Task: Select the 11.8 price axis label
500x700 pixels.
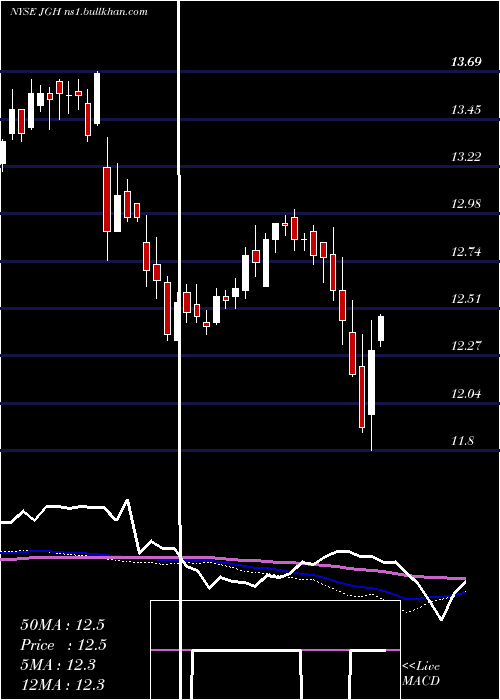Action: click(462, 441)
